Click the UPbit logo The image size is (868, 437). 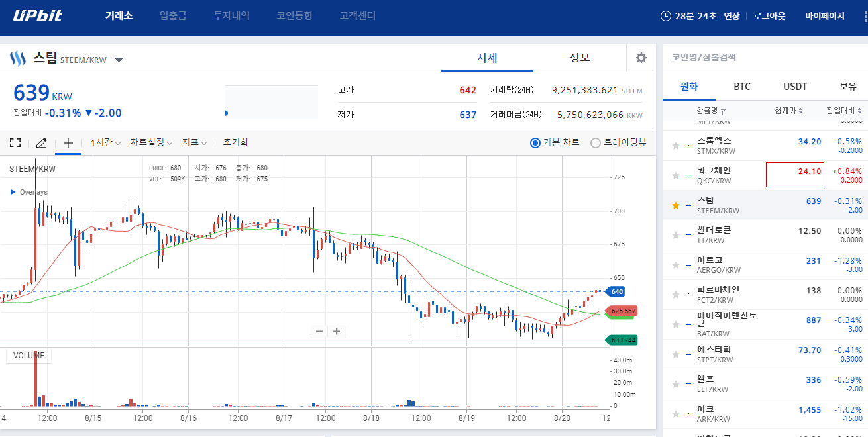[x=38, y=16]
